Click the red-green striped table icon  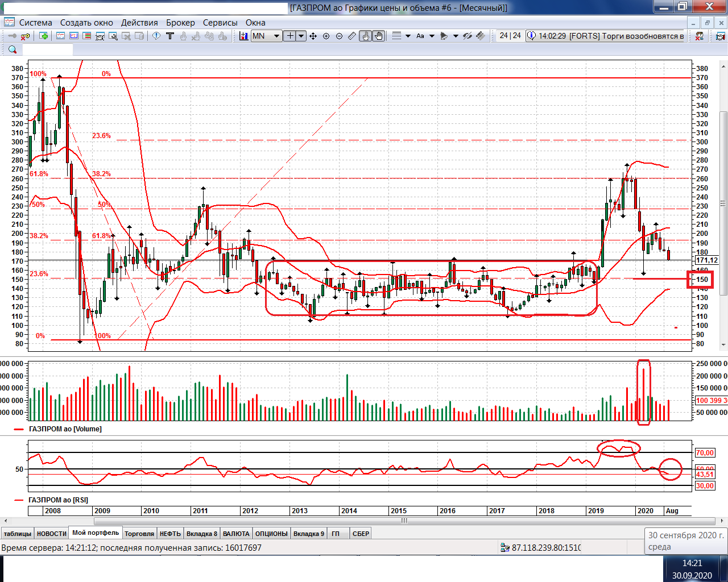coord(87,36)
